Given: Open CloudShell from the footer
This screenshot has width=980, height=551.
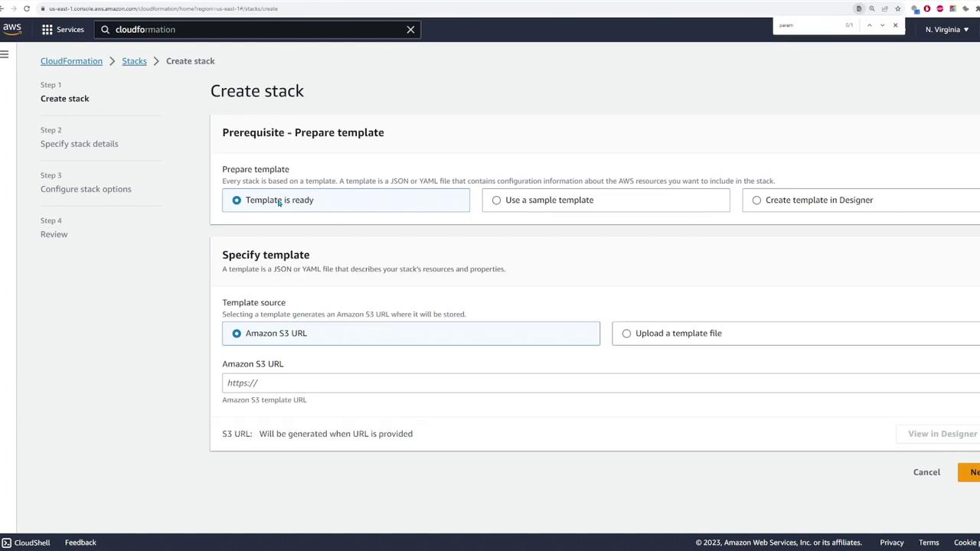Looking at the screenshot, I should (x=26, y=543).
